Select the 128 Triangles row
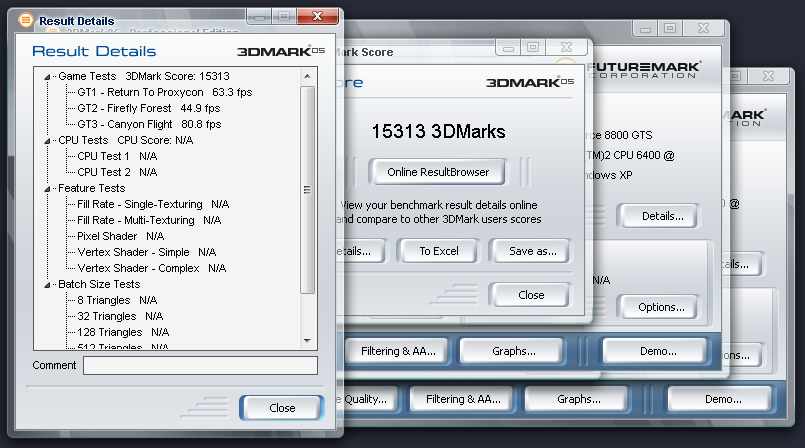Image resolution: width=805 pixels, height=448 pixels. (123, 332)
